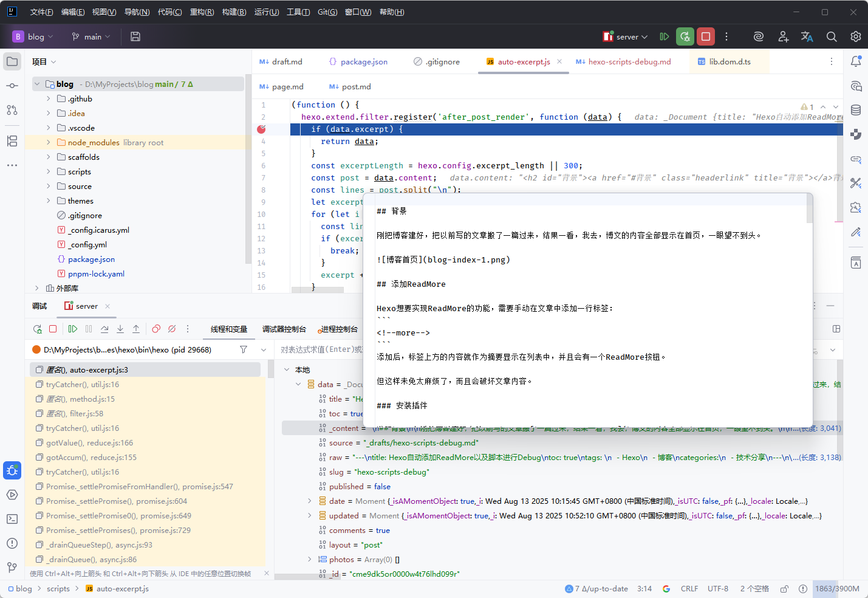
Task: Click the Step Into debug icon
Action: pos(120,329)
